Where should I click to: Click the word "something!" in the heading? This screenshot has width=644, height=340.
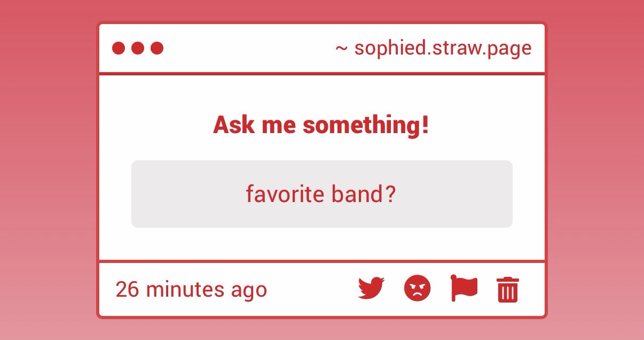tap(366, 125)
